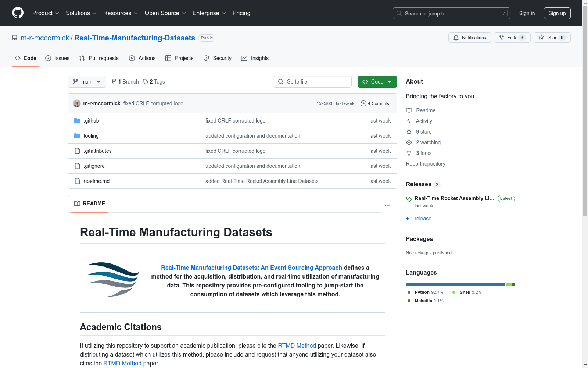Open the 1 Branch link
The image size is (588, 368).
point(125,82)
